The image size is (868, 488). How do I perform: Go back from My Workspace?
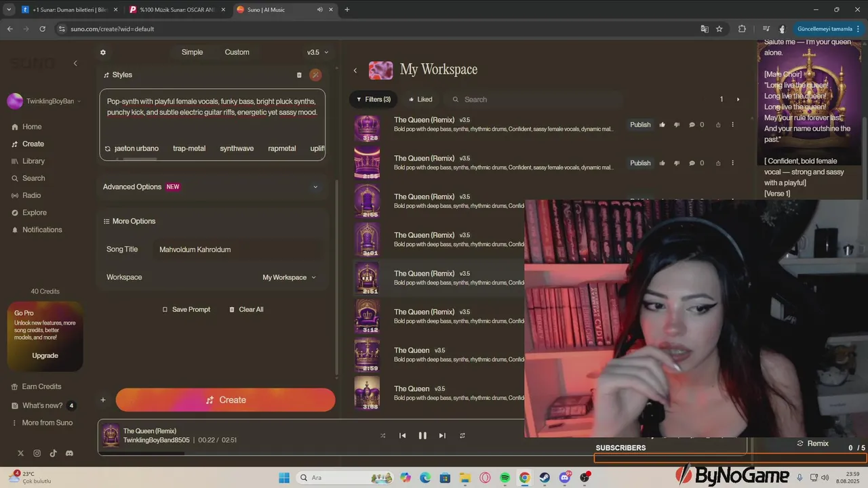click(355, 70)
